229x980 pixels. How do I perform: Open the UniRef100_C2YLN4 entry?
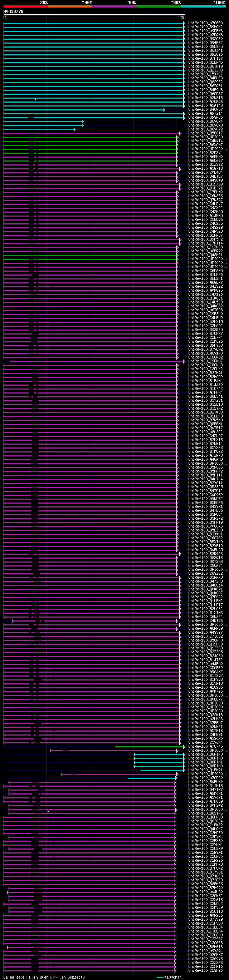tap(205, 845)
